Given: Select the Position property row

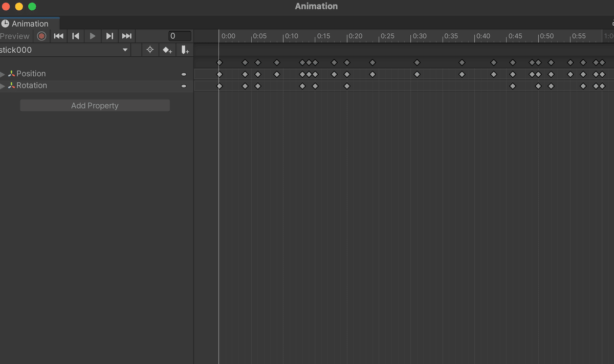Looking at the screenshot, I should 97,74.
